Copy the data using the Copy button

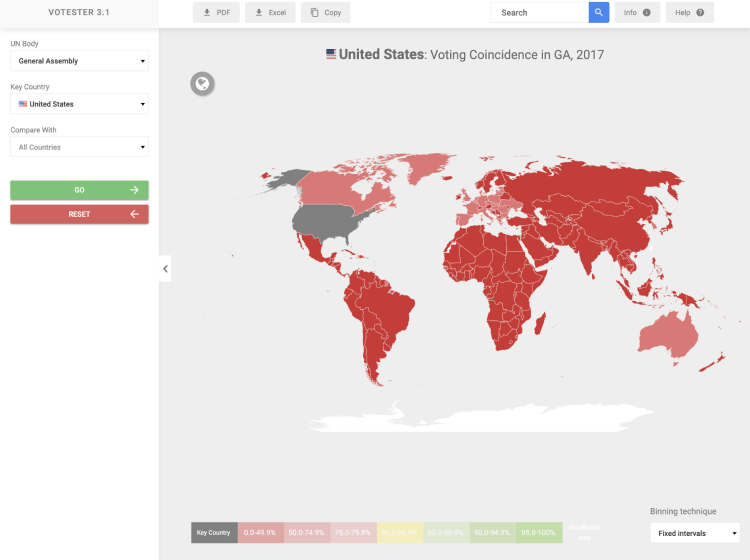pos(325,13)
